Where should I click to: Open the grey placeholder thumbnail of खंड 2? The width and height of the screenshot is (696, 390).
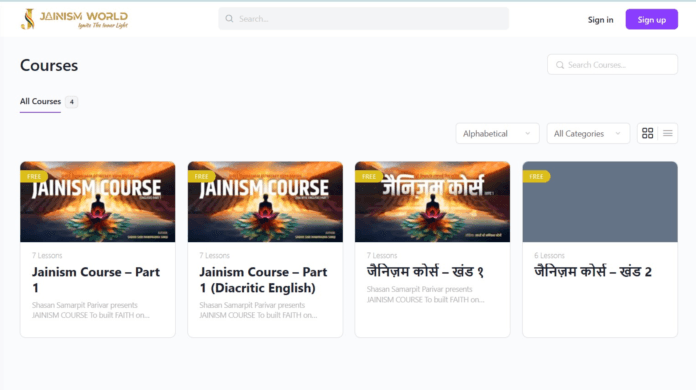coord(600,202)
